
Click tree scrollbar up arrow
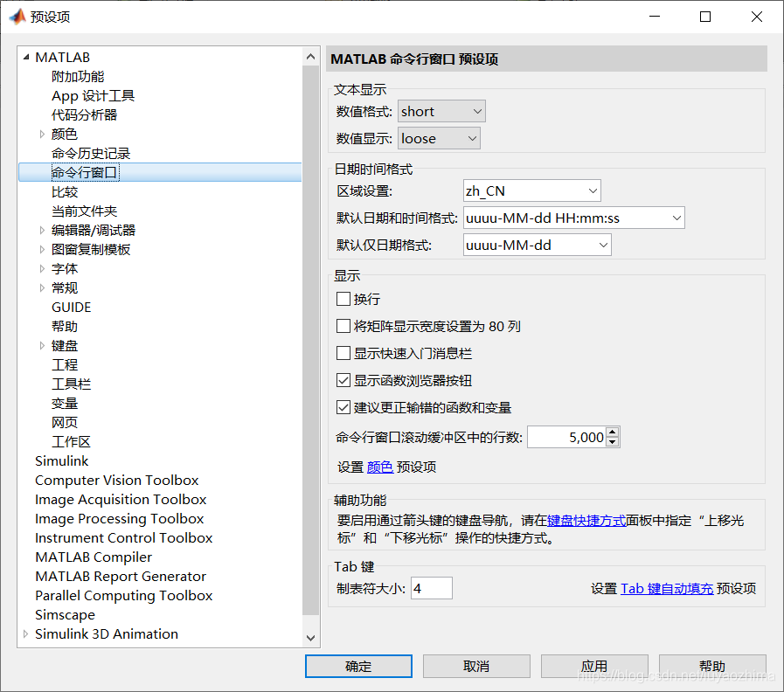(x=310, y=57)
